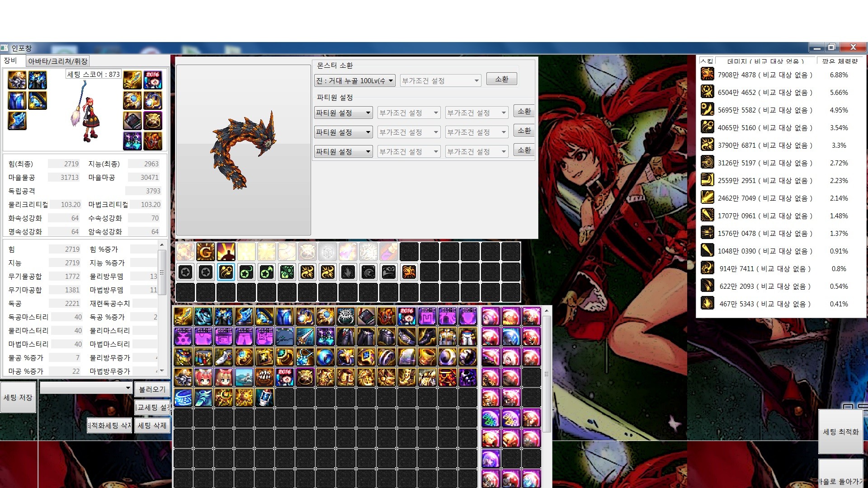Screen dimensions: 868x488
Task: Toggle the blue-highlighted shooting star skill
Action: 226,272
